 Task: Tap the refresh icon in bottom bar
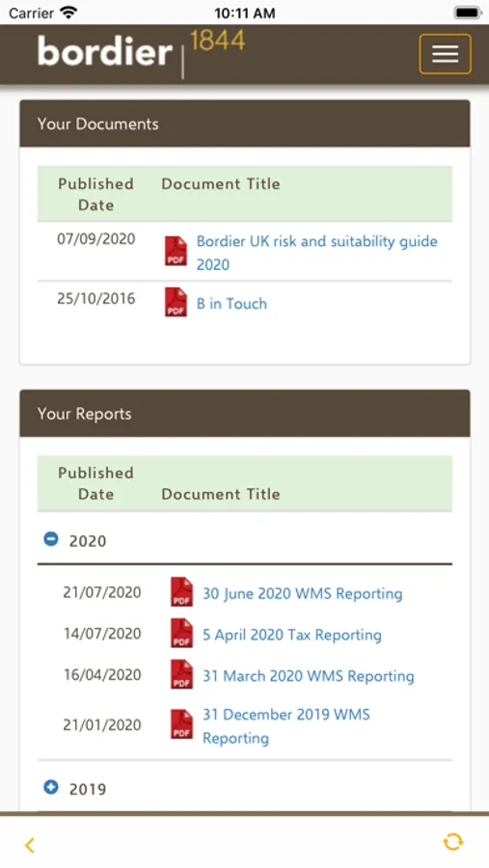coord(453,842)
